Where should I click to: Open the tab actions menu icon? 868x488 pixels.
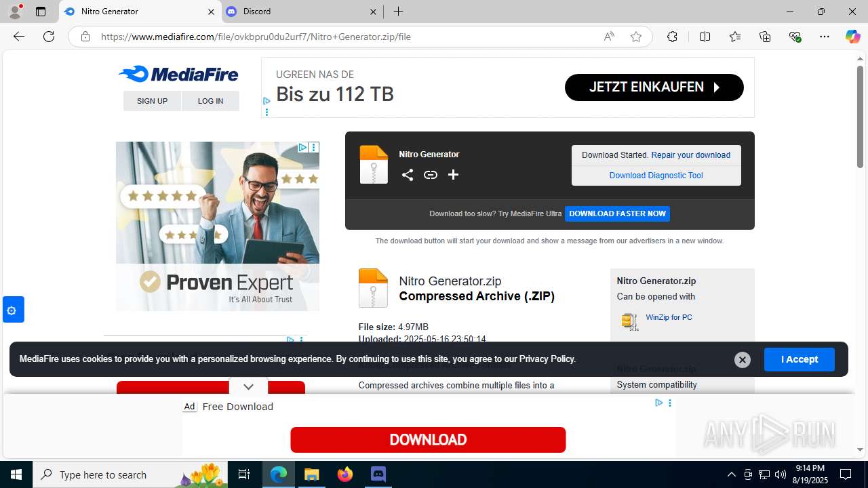pos(41,12)
